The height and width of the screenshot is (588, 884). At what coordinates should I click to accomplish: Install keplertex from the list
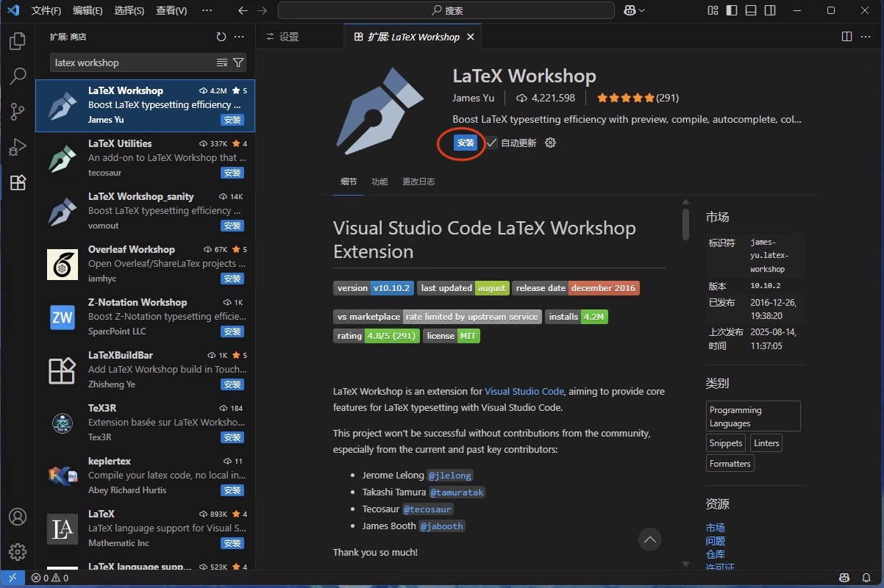pyautogui.click(x=232, y=490)
